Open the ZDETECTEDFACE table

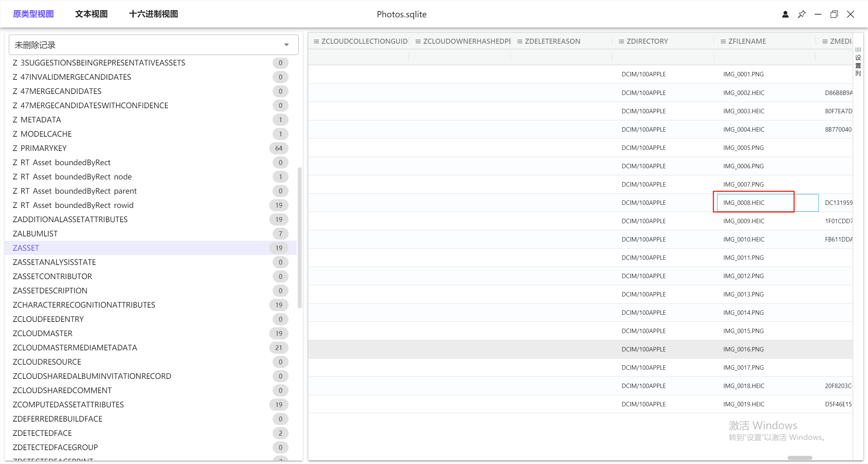click(x=42, y=433)
